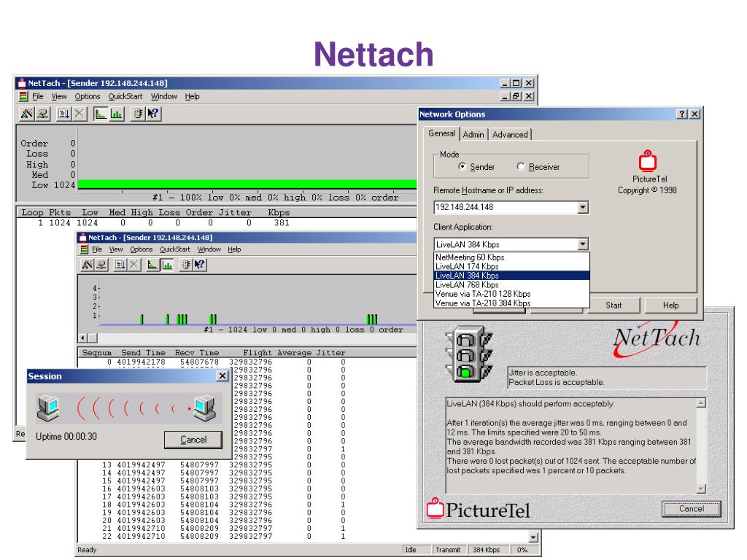Click the traffic light icon in back NetTach toolbar
The width and height of the screenshot is (747, 560).
pyautogui.click(x=137, y=114)
